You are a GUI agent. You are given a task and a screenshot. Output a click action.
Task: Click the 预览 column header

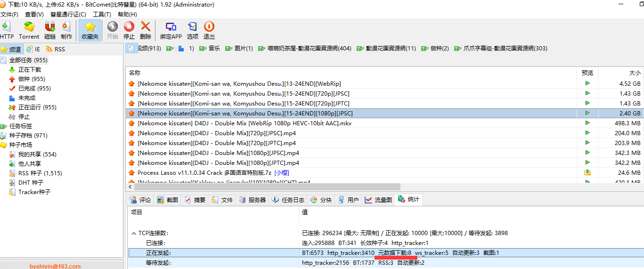click(587, 73)
